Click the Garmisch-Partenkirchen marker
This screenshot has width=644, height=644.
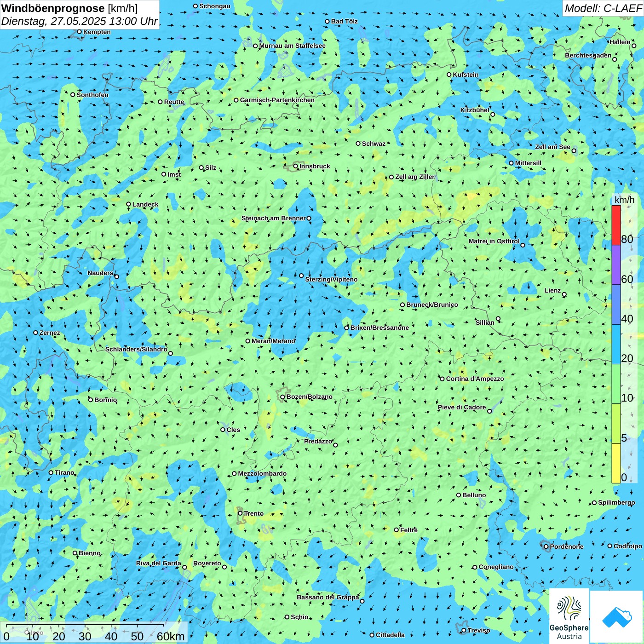tap(236, 100)
